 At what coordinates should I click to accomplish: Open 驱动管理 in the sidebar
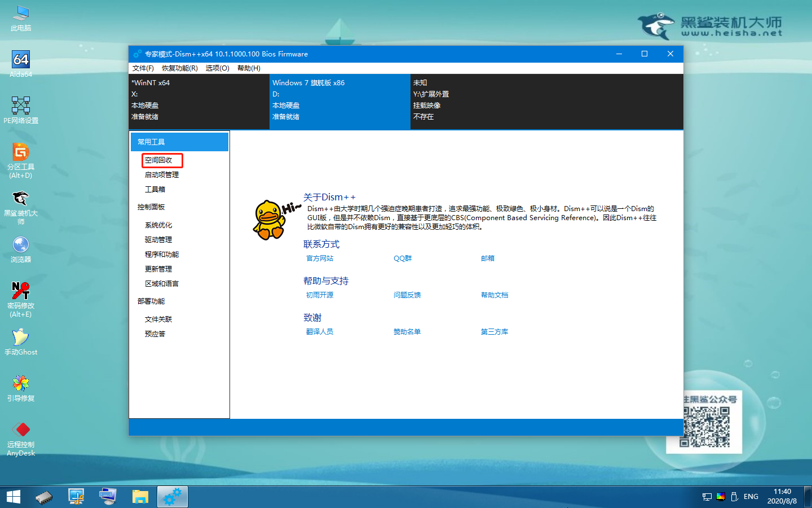tap(158, 240)
